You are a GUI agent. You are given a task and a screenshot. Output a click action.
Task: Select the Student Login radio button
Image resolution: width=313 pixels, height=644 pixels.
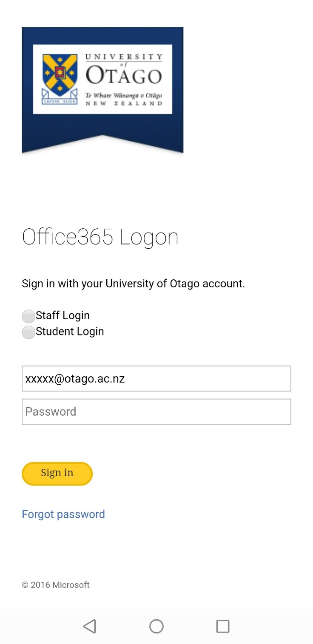[x=28, y=332]
